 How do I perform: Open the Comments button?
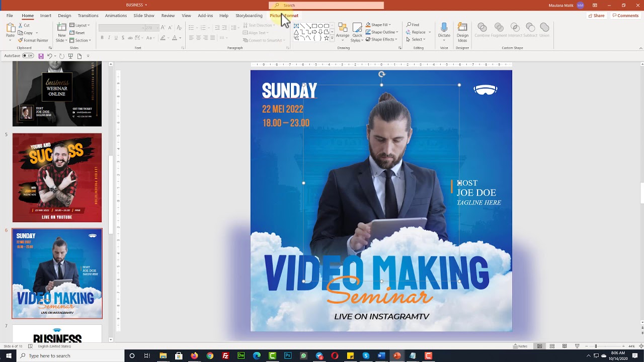point(625,16)
